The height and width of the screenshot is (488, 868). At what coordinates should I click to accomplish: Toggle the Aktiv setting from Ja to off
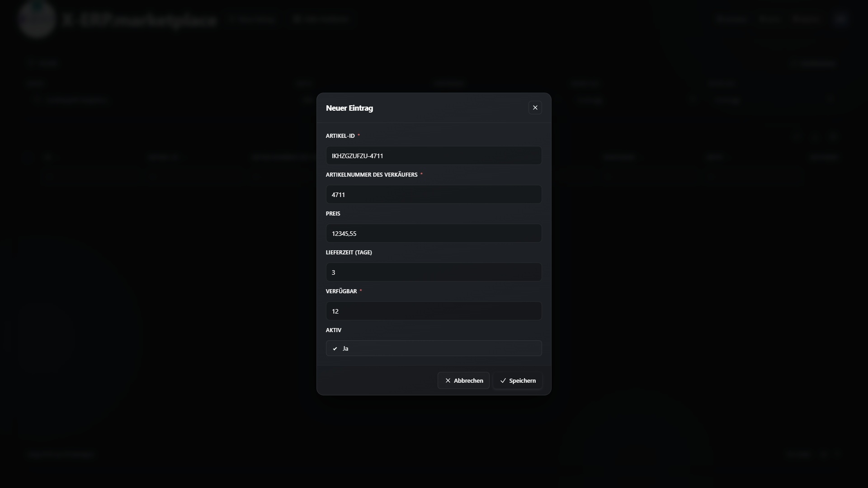point(434,348)
